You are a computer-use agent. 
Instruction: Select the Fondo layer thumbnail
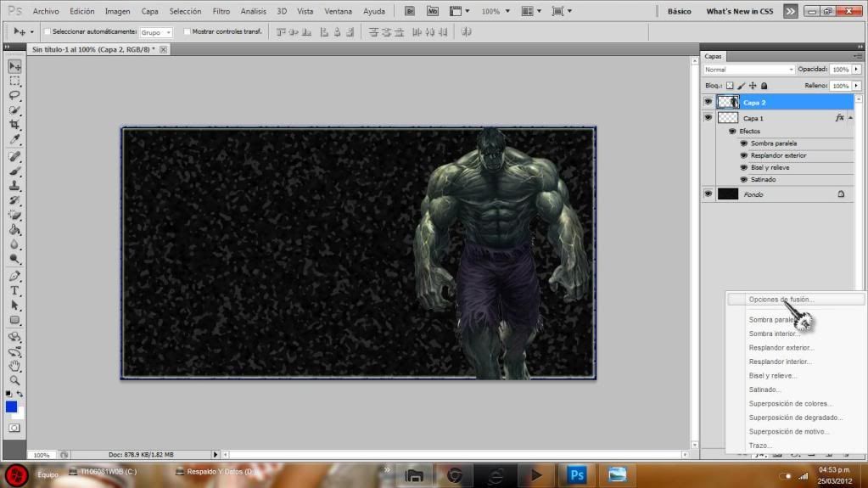[x=728, y=194]
